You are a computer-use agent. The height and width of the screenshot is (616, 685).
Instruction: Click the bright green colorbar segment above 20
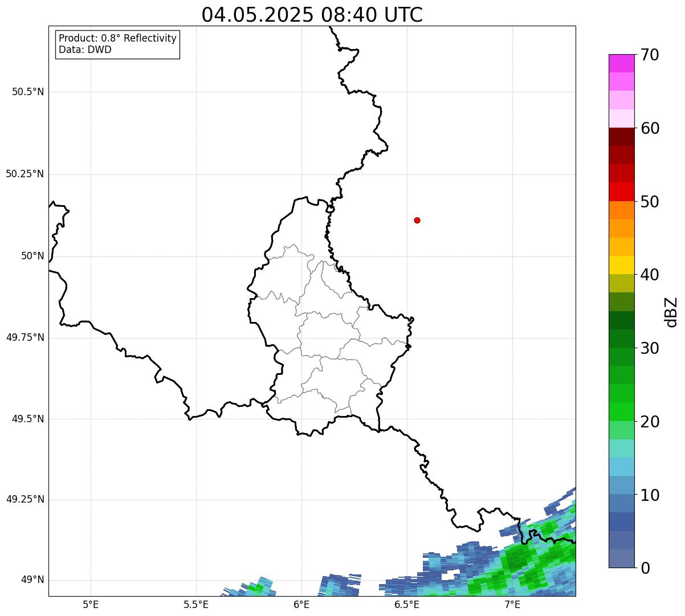point(621,412)
